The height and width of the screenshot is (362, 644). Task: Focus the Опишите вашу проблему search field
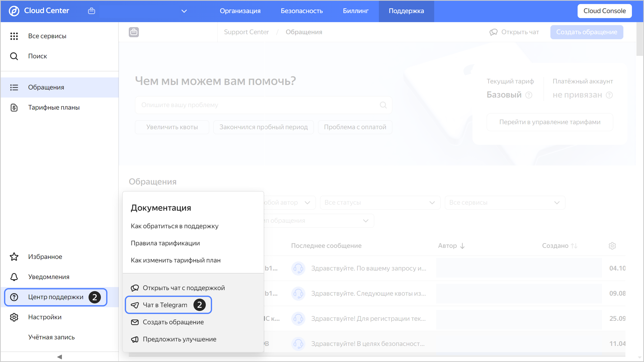(259, 105)
